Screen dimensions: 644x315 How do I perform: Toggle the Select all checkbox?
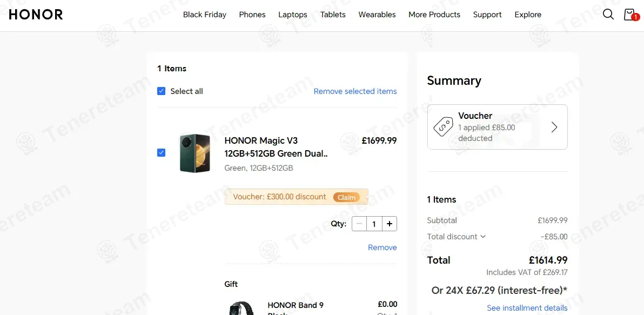[x=161, y=91]
